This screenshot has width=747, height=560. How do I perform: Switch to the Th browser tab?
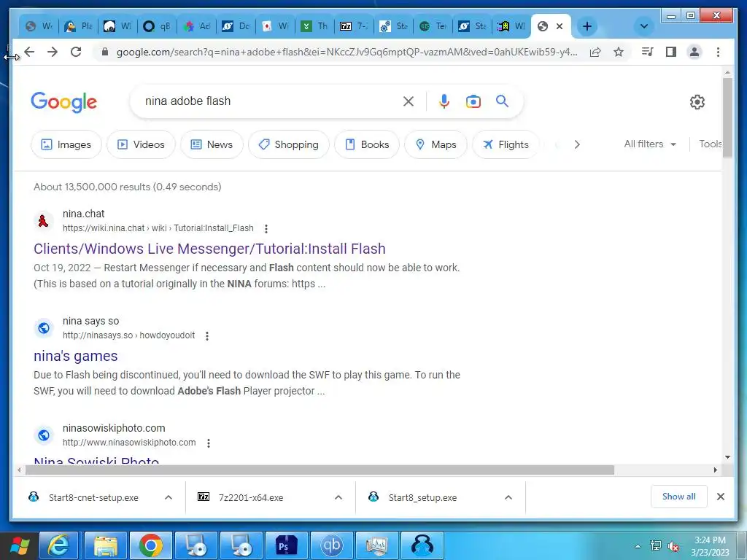coord(314,26)
